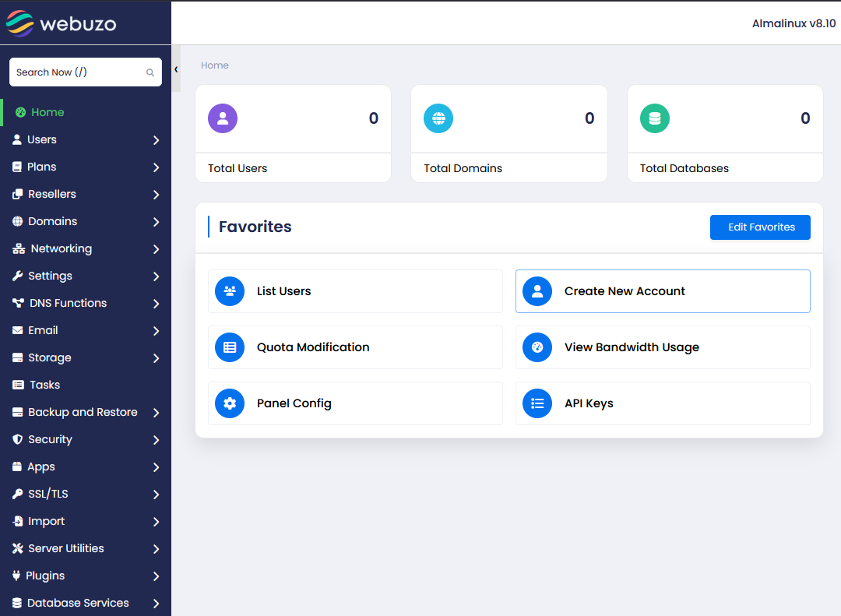841x616 pixels.
Task: Open the Import menu item
Action: 86,521
